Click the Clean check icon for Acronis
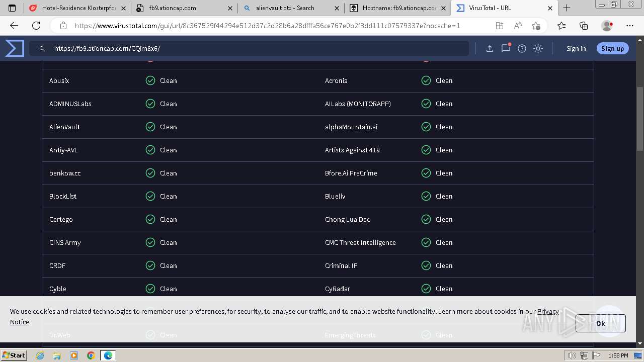This screenshot has height=362, width=644. click(426, 80)
